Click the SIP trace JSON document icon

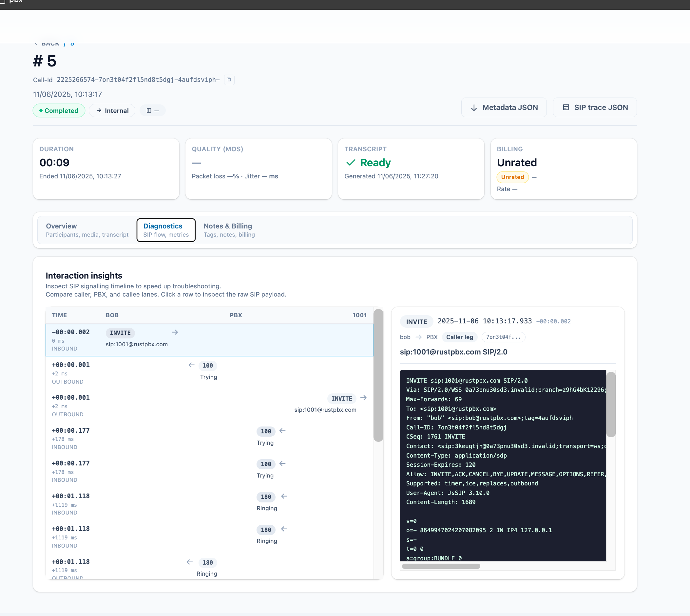[x=566, y=107]
